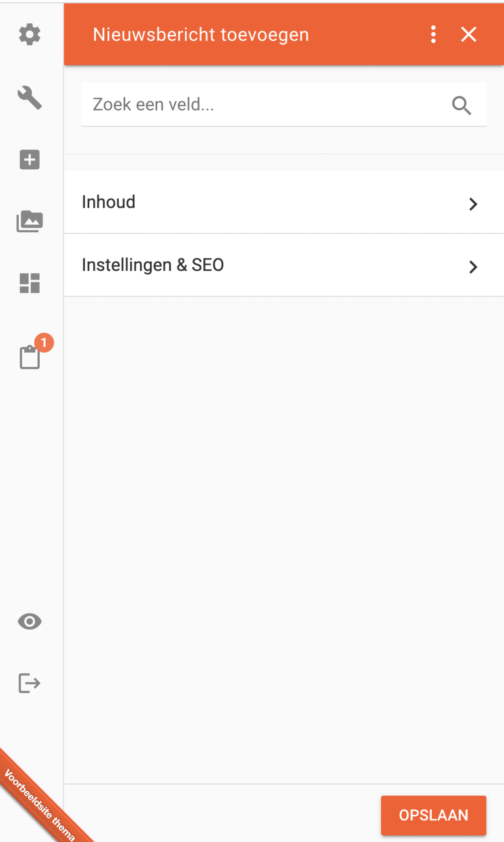Expand Instellingen & SEO chevron

473,267
